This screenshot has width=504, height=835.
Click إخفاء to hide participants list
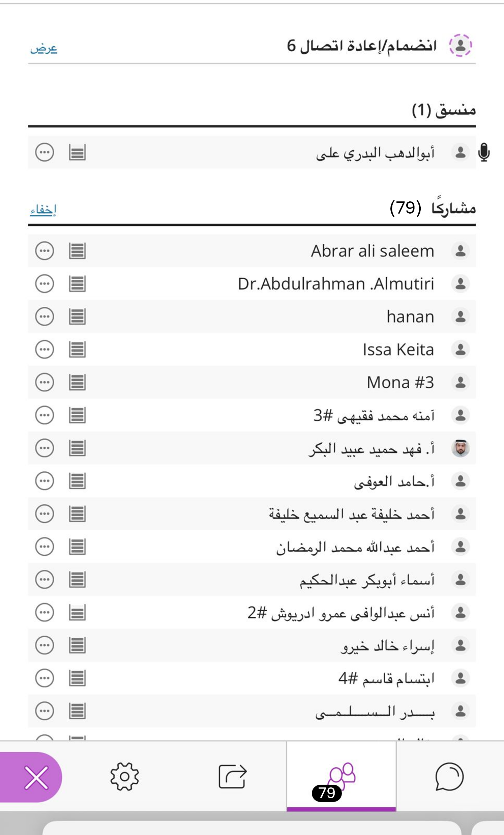coord(43,210)
